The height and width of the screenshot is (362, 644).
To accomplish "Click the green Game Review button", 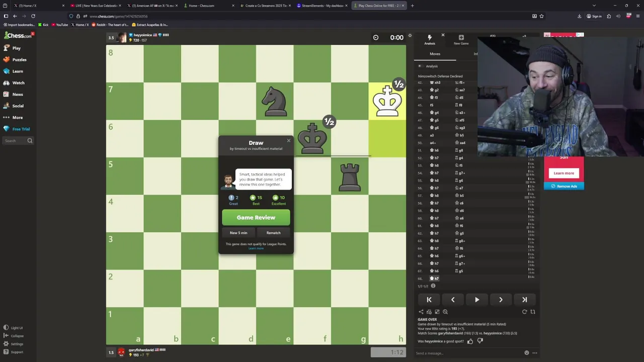I will (x=256, y=218).
